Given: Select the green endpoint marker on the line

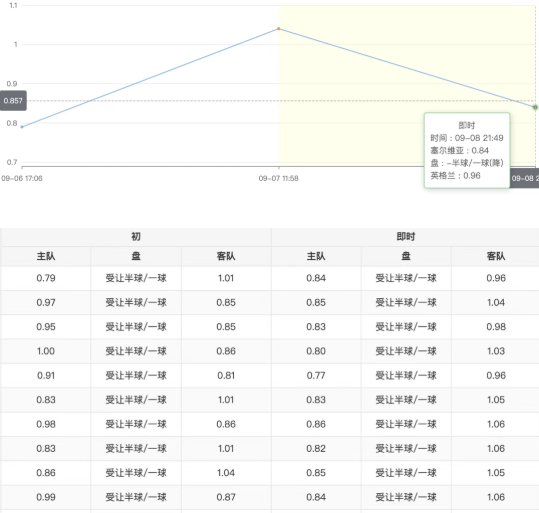Looking at the screenshot, I should point(535,107).
